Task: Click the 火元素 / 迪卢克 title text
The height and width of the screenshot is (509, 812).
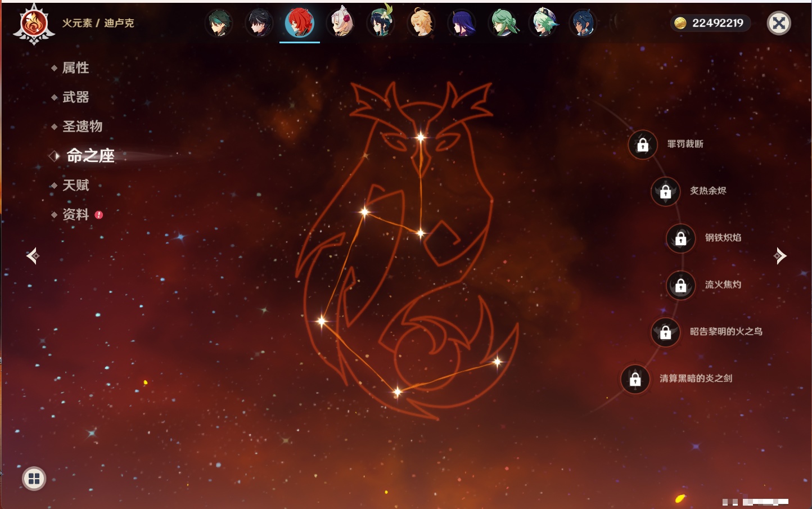Action: click(98, 23)
